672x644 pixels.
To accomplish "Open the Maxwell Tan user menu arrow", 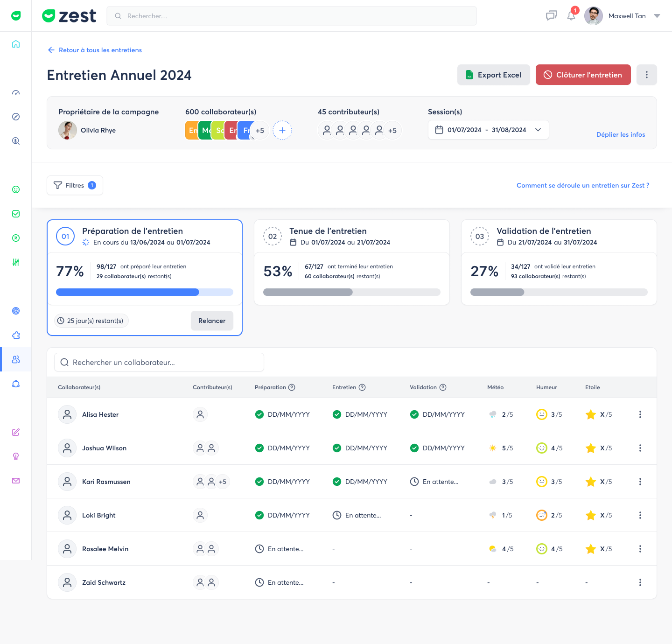I will pyautogui.click(x=657, y=16).
